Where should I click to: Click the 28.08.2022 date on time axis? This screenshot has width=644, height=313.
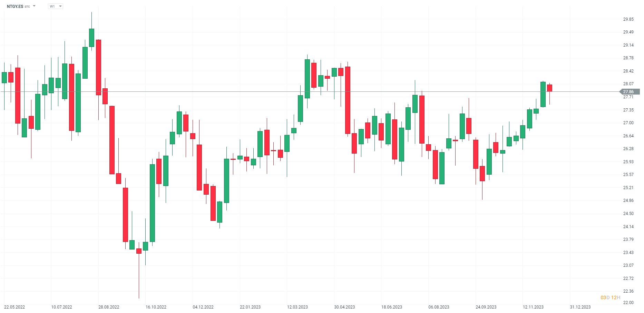109,307
